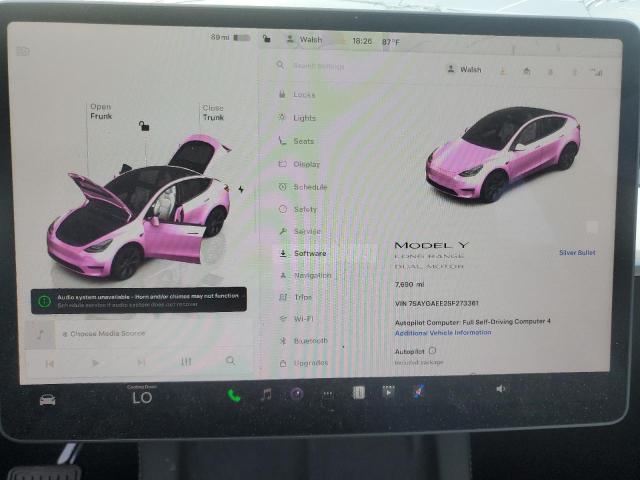
Task: Open the Navigation settings menu
Action: (x=305, y=276)
